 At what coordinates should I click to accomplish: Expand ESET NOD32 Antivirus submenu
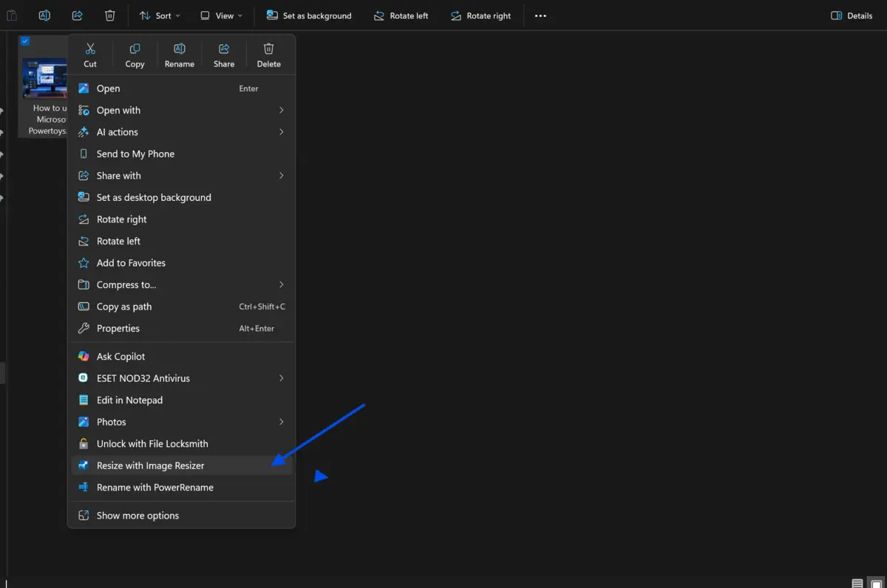tap(181, 378)
